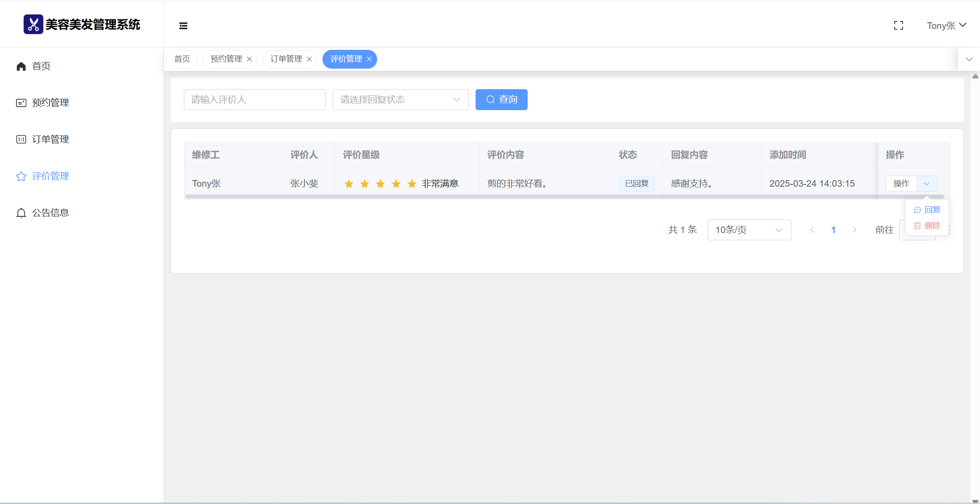Screen dimensions: 980x504
Task: Collapse sidebar with hamburger icon
Action: click(x=183, y=26)
